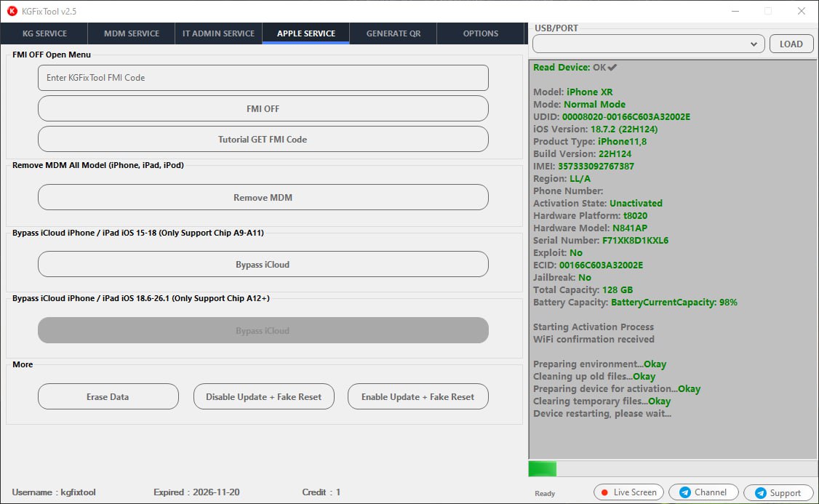
Task: Click the Live Screen label
Action: coord(635,492)
